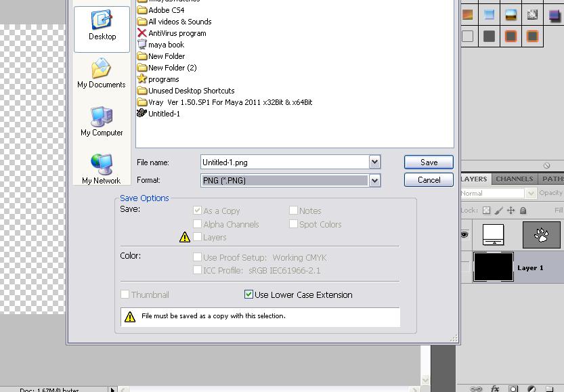Select the Vray Ver 1.50.SP1 folder
Viewport: 564px width, 392px height.
click(x=225, y=102)
